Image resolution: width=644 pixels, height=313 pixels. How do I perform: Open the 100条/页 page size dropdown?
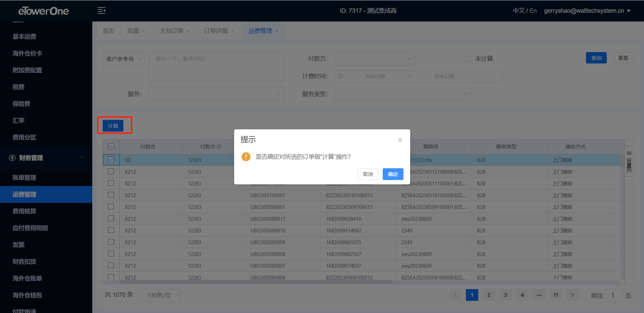159,295
